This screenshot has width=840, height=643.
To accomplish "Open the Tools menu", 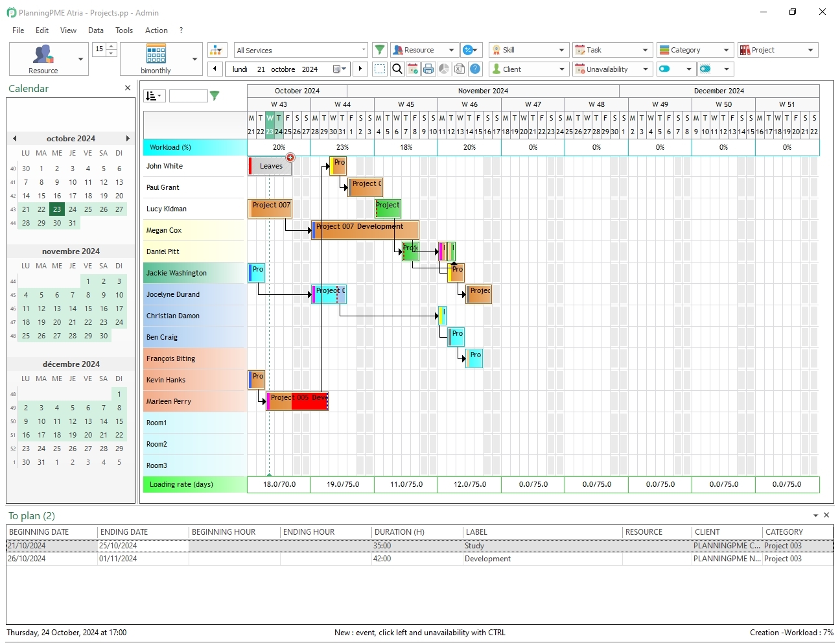I will [x=124, y=30].
